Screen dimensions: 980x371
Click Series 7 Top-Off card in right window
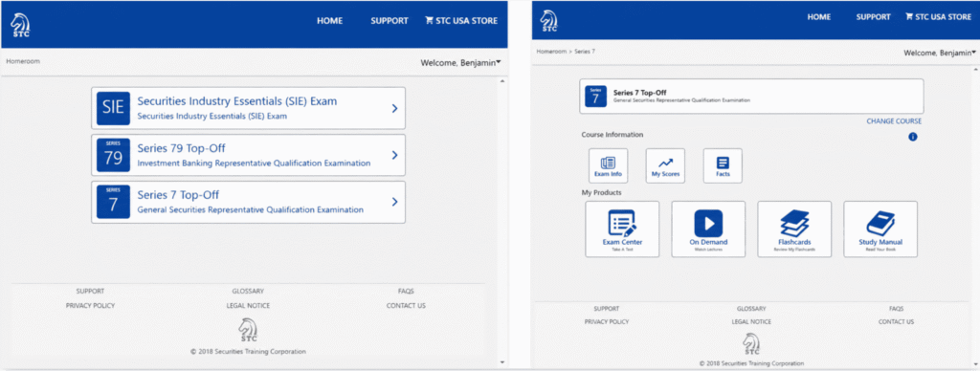751,97
